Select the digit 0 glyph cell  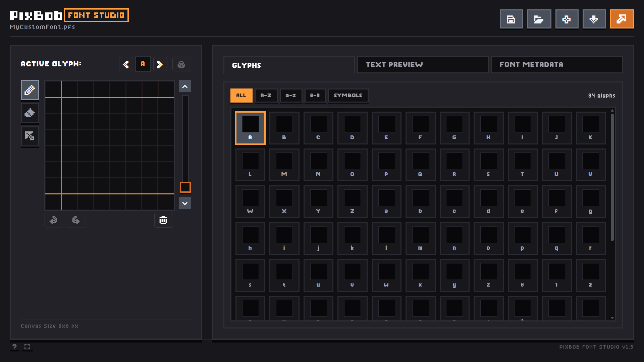tap(522, 276)
